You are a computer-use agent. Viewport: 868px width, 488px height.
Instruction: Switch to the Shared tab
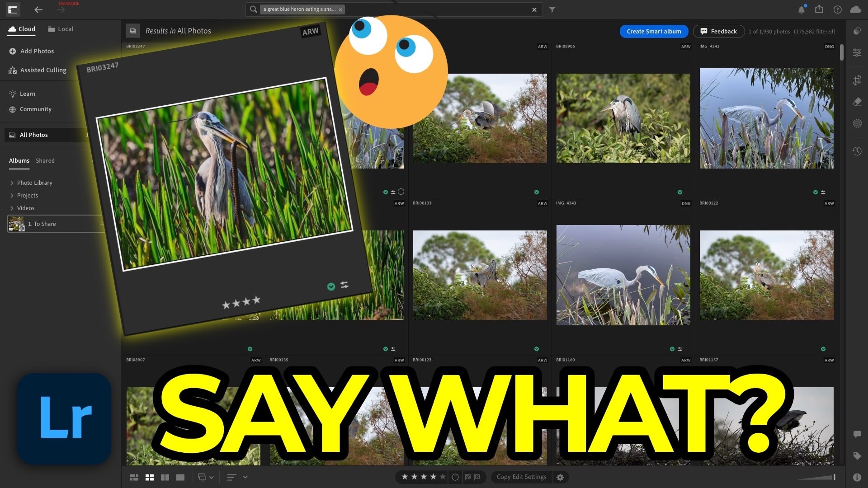point(45,161)
